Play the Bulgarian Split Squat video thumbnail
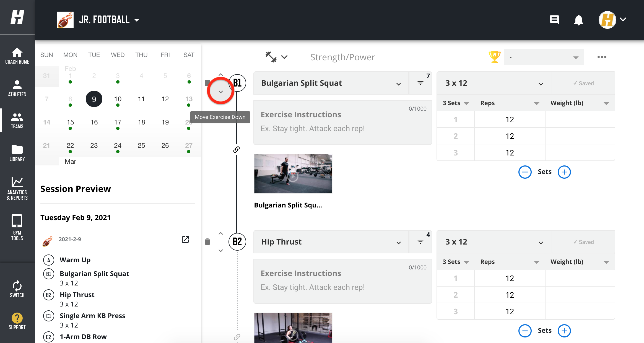 pyautogui.click(x=293, y=174)
